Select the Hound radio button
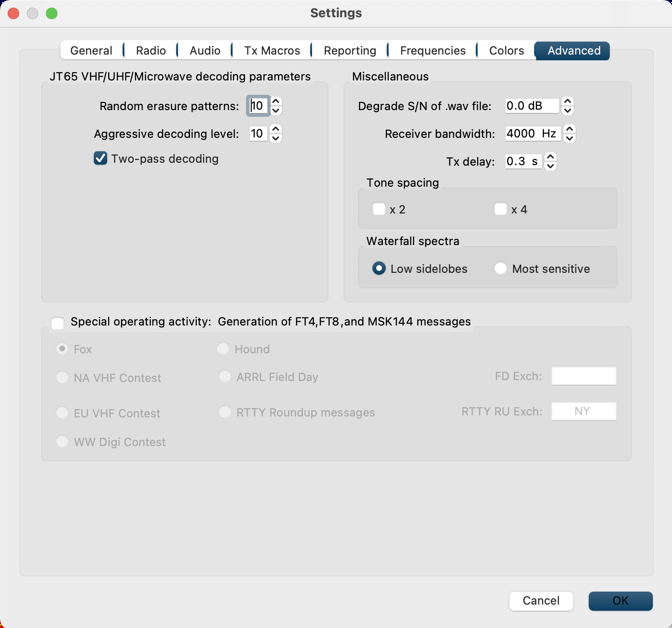The height and width of the screenshot is (628, 672). click(x=223, y=349)
